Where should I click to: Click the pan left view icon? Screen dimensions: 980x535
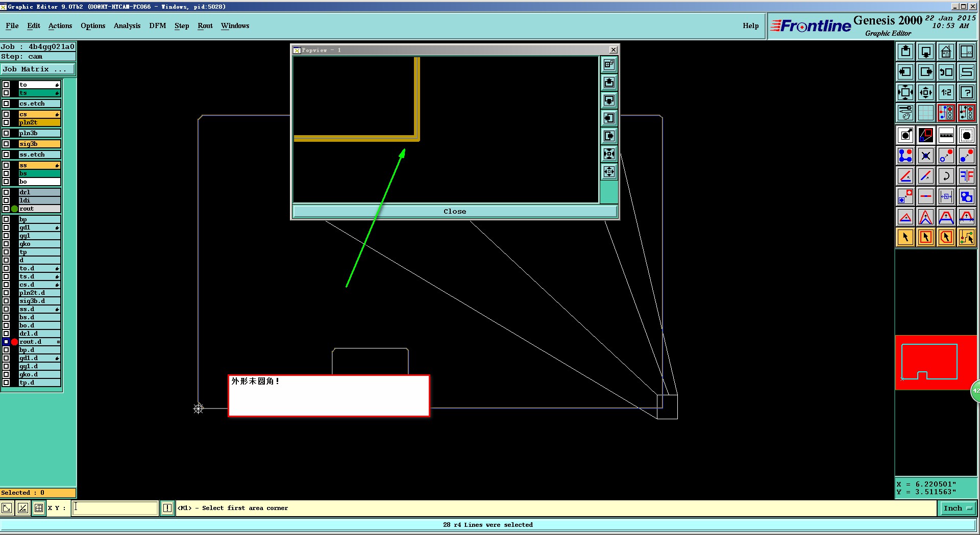click(x=905, y=72)
